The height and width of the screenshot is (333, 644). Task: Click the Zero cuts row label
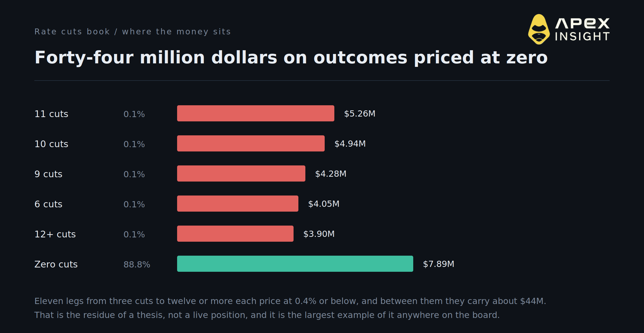(56, 264)
